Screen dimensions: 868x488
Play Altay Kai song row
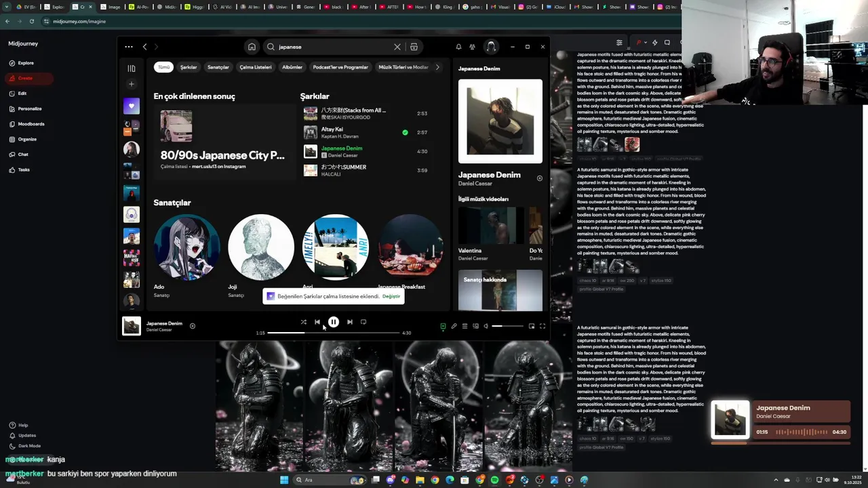(x=366, y=132)
